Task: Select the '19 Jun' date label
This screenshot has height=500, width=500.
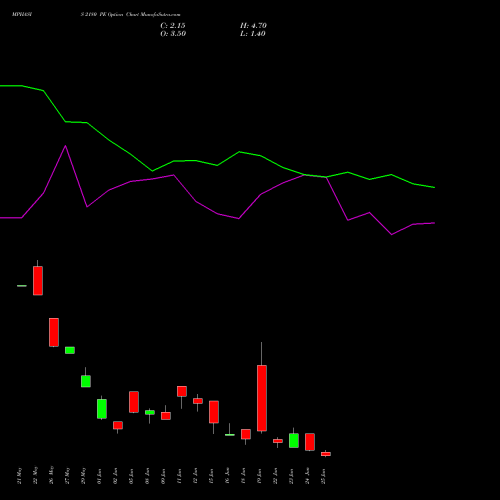Action: (x=260, y=476)
